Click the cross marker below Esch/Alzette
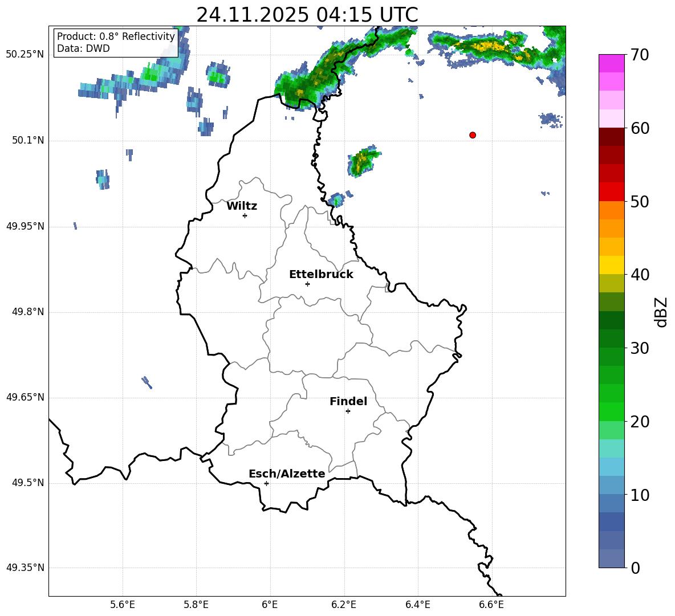The image size is (675, 616). point(266,483)
